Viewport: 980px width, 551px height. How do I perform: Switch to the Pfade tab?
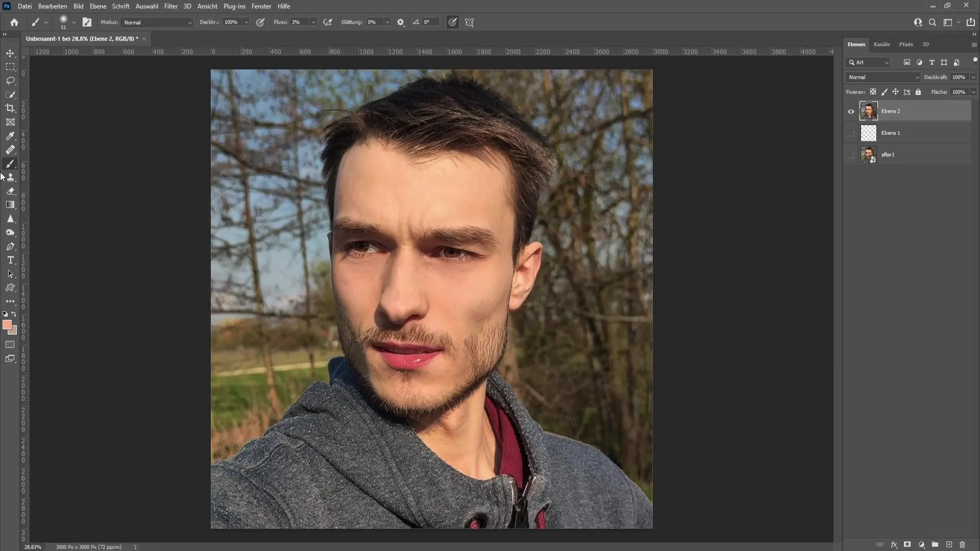(x=906, y=44)
